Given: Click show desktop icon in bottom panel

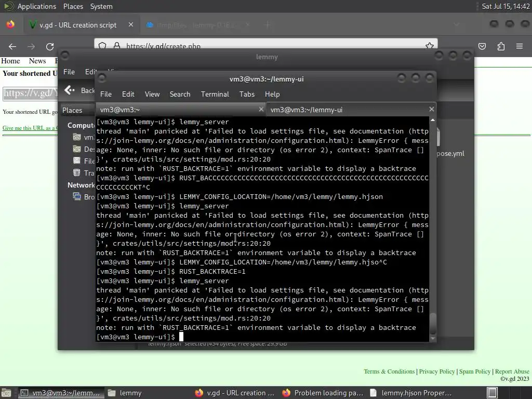Looking at the screenshot, I should click(x=6, y=393).
